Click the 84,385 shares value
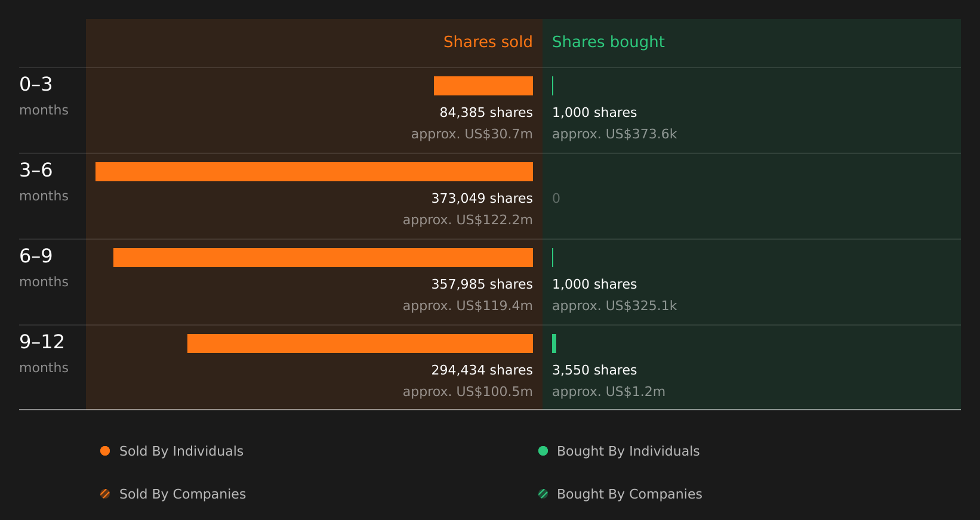 pyautogui.click(x=486, y=113)
